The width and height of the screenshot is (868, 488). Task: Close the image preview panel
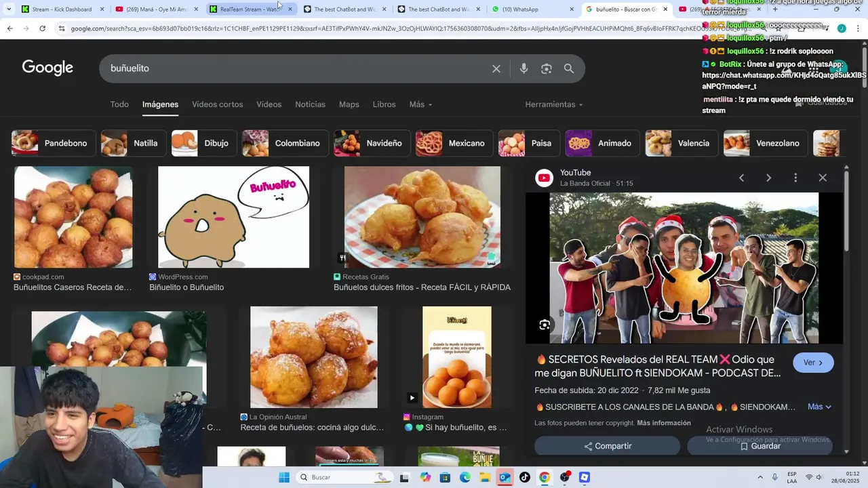point(823,178)
